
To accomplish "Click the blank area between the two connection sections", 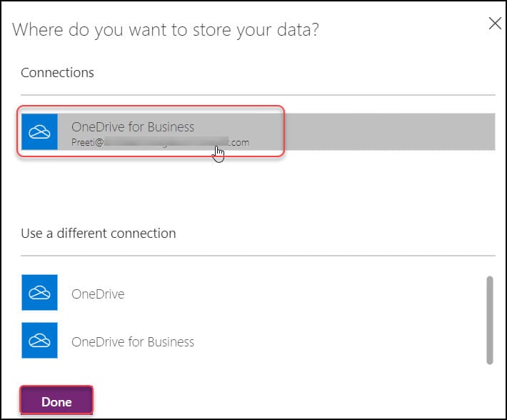I will tap(258, 189).
